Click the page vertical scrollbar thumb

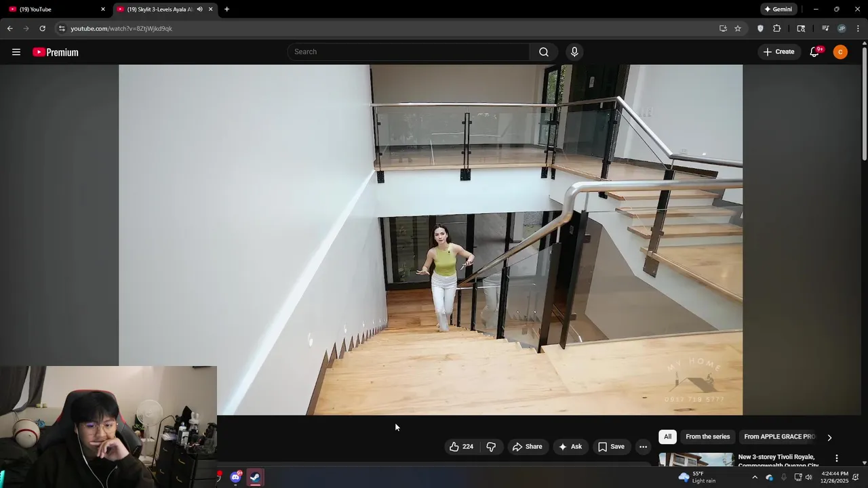pyautogui.click(x=865, y=104)
